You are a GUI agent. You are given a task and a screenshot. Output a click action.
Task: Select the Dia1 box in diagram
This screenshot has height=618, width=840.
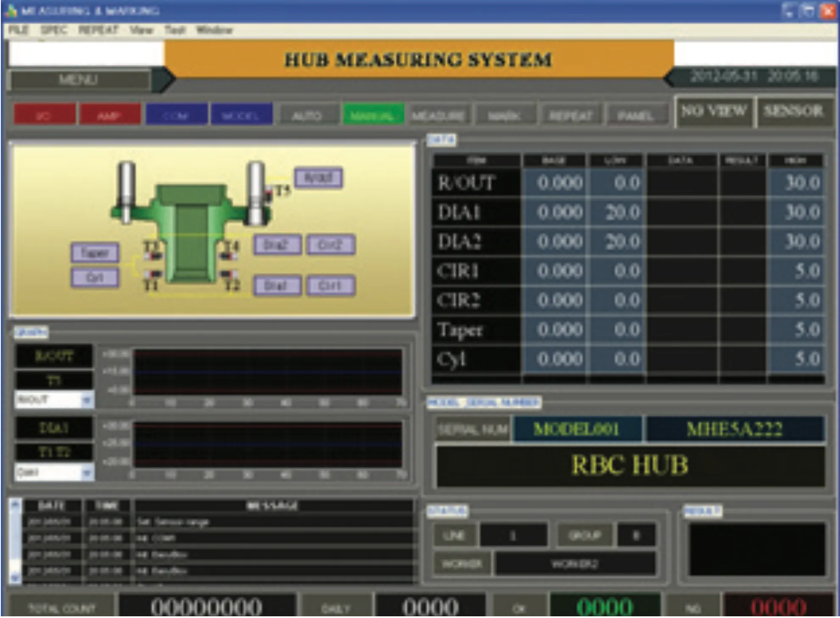277,285
